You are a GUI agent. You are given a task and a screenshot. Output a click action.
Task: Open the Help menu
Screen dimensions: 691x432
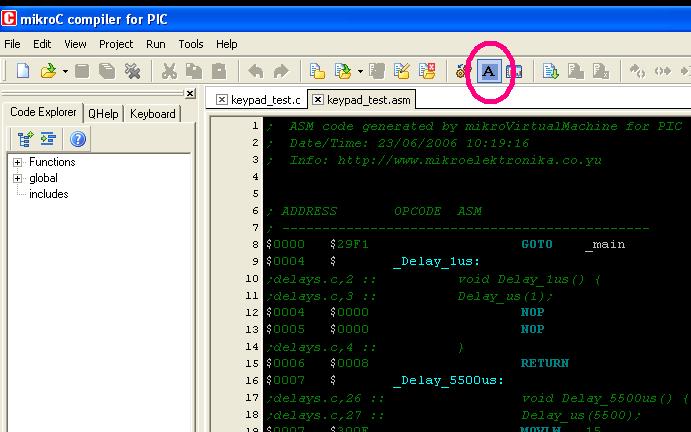pyautogui.click(x=227, y=44)
